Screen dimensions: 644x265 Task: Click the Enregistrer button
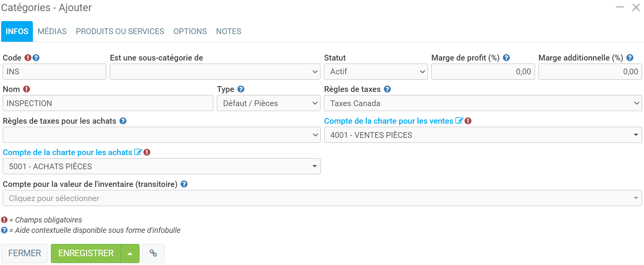point(86,254)
